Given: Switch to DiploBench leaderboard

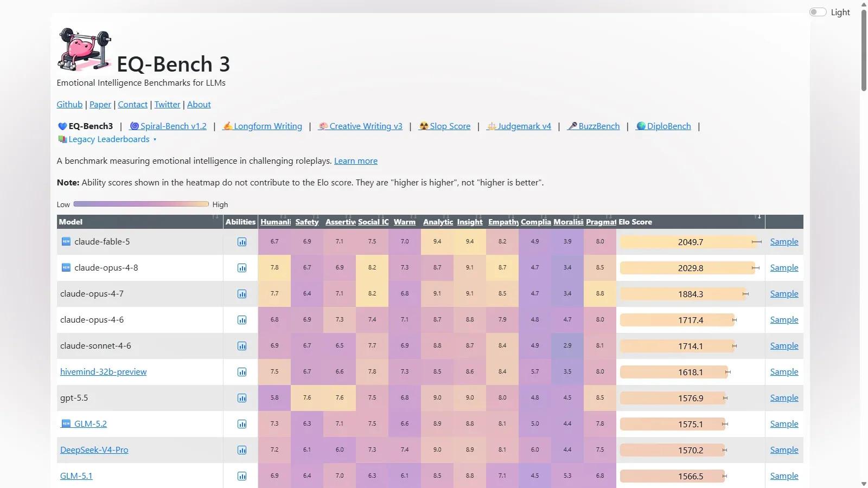Looking at the screenshot, I should [663, 126].
